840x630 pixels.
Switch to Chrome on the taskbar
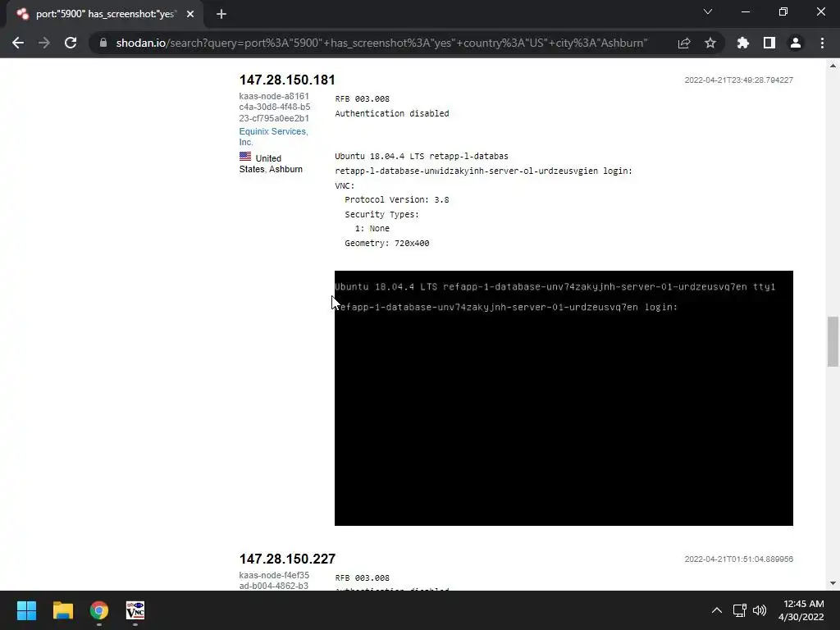pos(99,610)
